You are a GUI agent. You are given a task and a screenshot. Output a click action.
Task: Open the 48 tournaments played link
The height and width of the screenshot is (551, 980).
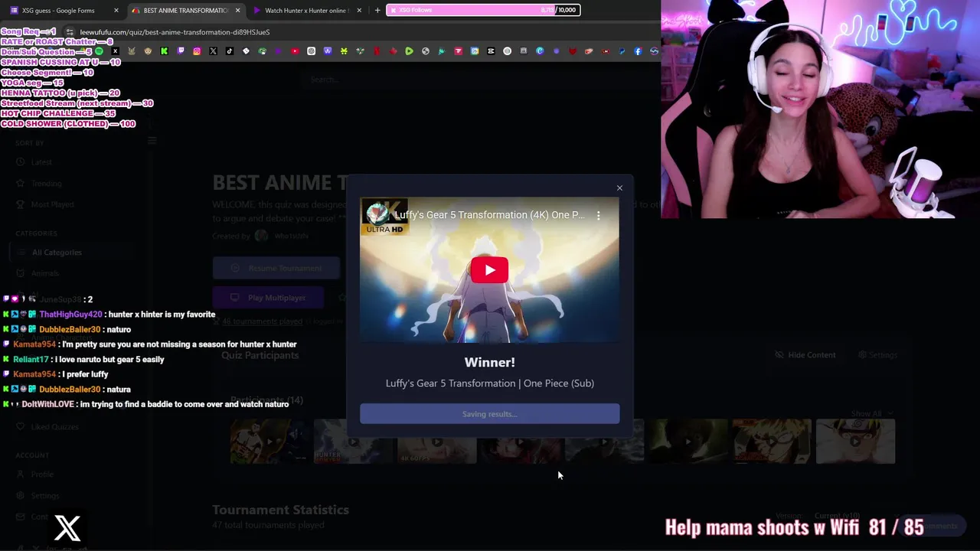[262, 321]
